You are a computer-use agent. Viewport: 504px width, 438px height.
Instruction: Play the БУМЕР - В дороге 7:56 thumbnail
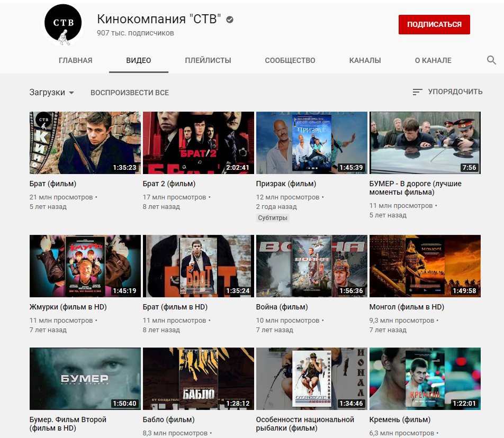coord(425,143)
